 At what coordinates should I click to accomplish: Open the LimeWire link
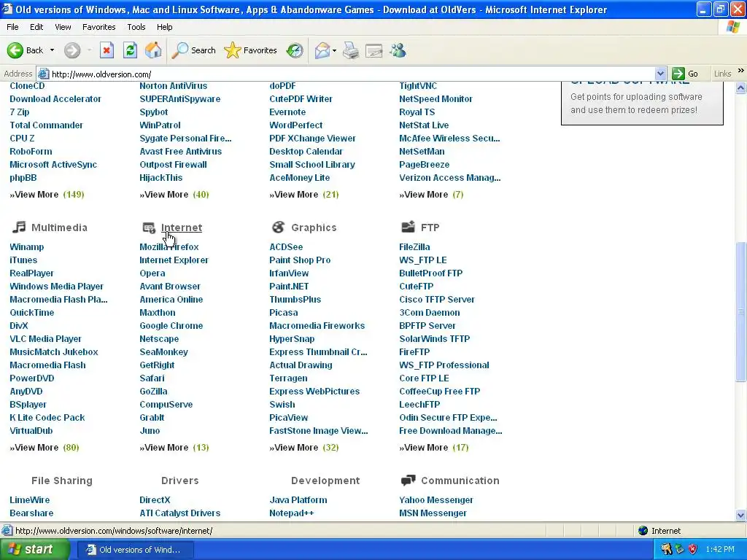[29, 500]
